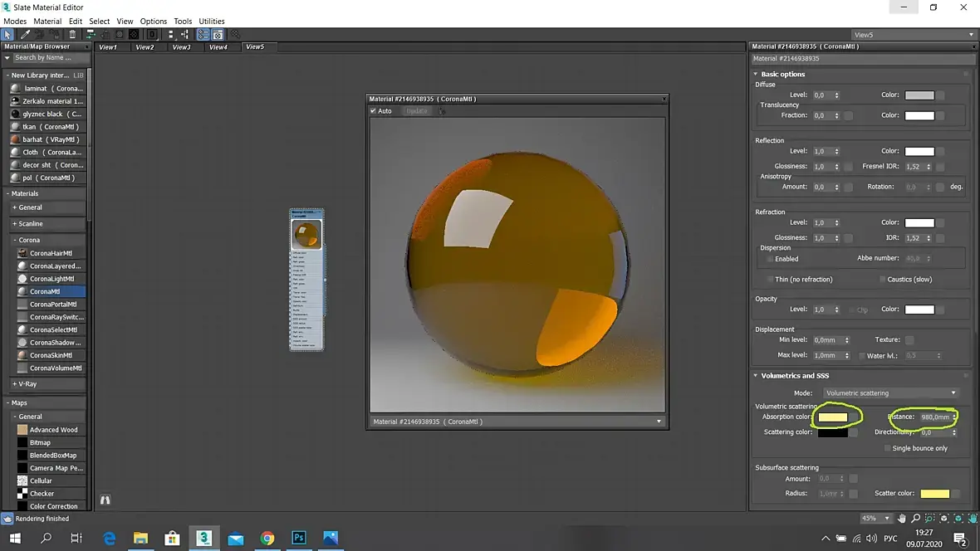Image resolution: width=980 pixels, height=551 pixels.
Task: Open File Explorer from taskbar
Action: tap(140, 538)
